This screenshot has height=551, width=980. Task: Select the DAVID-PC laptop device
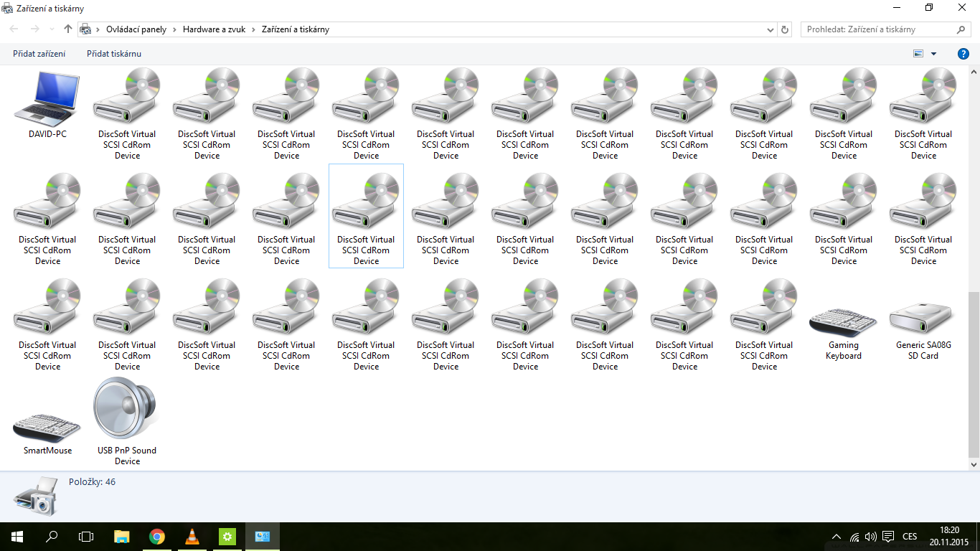pos(47,104)
